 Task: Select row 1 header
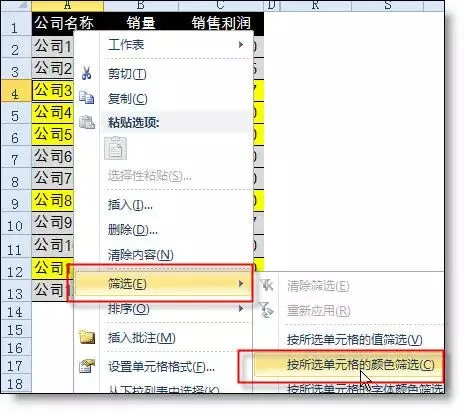pyautogui.click(x=16, y=23)
